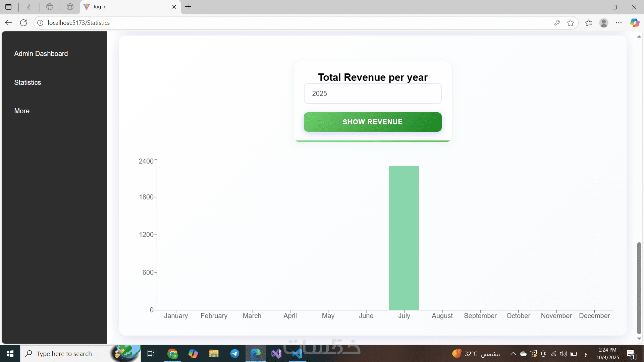Open the tab actions menu icon

click(x=8, y=7)
